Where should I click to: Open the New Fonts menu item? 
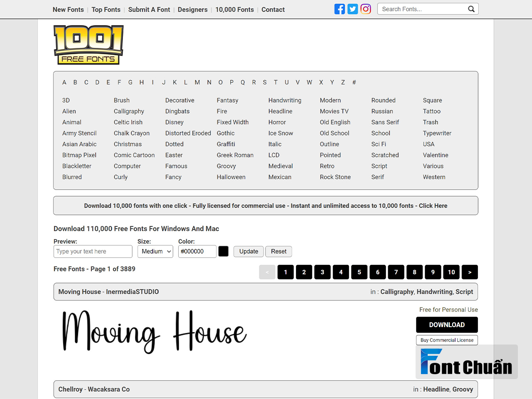[68, 10]
